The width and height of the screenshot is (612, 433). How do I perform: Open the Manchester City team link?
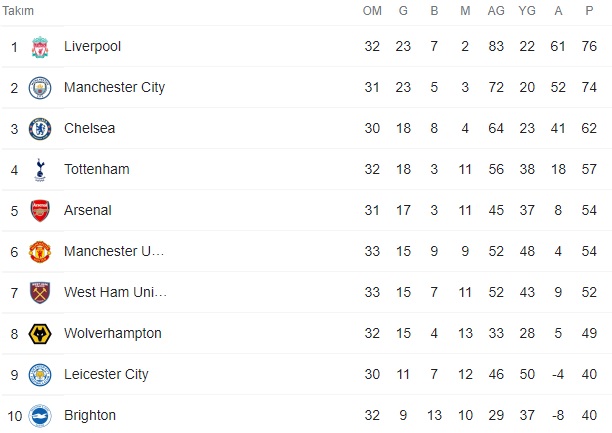tap(113, 88)
